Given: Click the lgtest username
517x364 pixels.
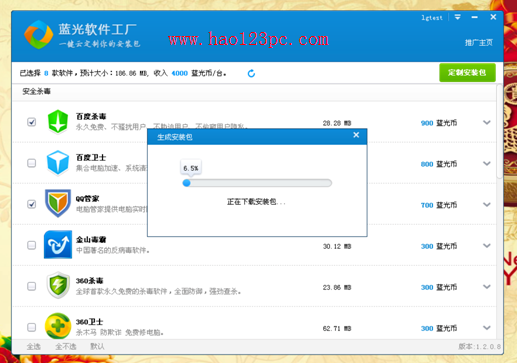Looking at the screenshot, I should (432, 18).
